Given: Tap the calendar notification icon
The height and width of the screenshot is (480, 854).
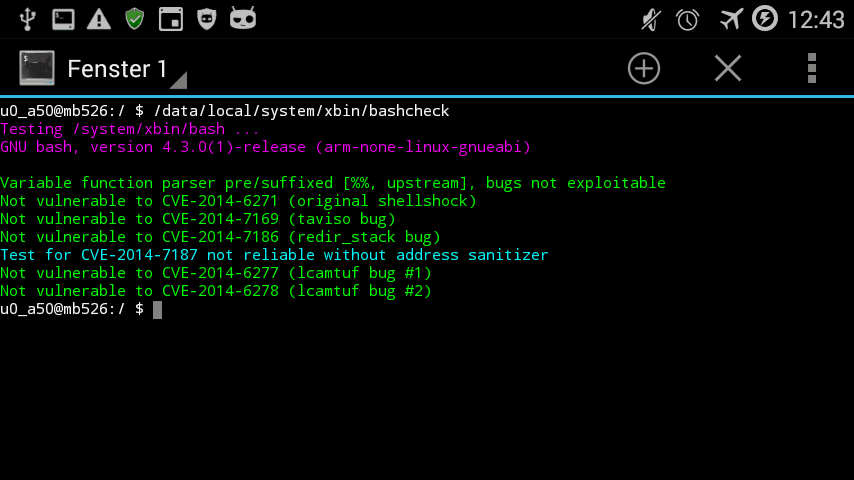Looking at the screenshot, I should [x=170, y=19].
